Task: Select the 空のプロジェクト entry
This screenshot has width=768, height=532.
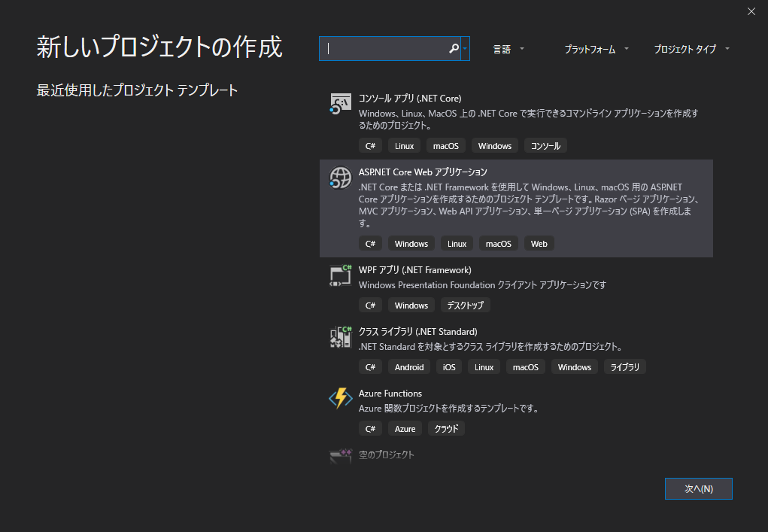Action: tap(388, 455)
